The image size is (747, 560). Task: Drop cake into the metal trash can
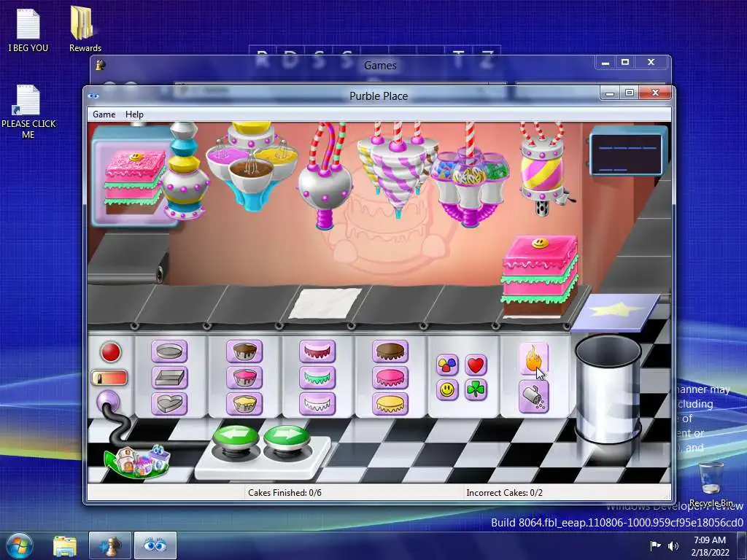(608, 389)
